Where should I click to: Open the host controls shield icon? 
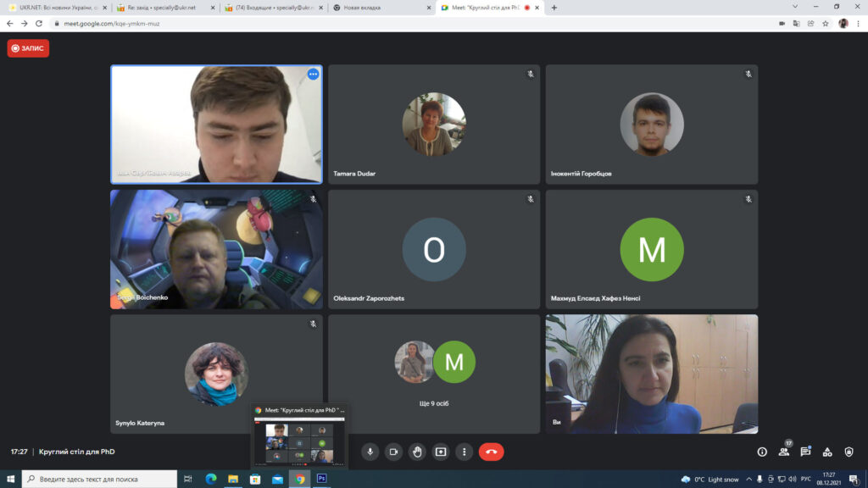(x=849, y=452)
